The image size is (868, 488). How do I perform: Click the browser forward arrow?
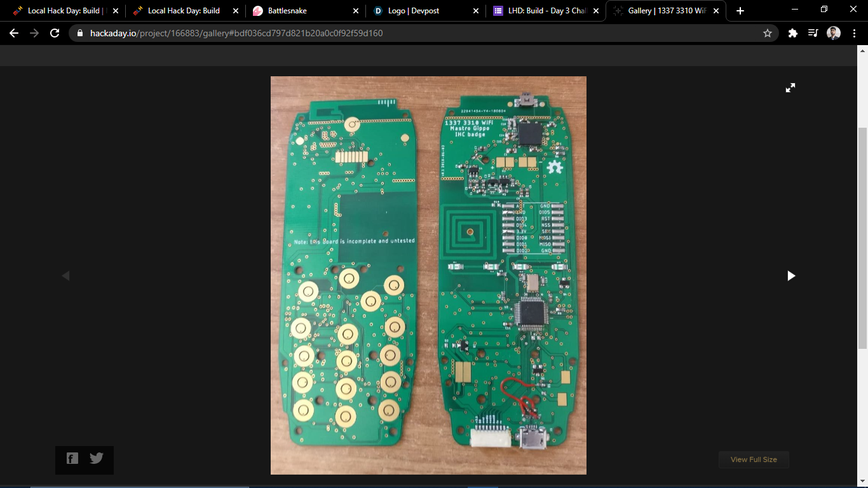(x=34, y=33)
